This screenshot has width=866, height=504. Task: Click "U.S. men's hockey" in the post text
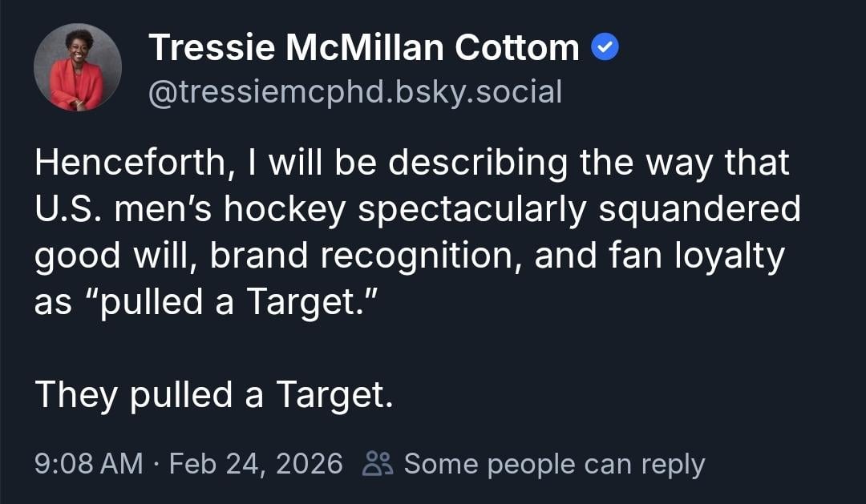click(x=190, y=210)
